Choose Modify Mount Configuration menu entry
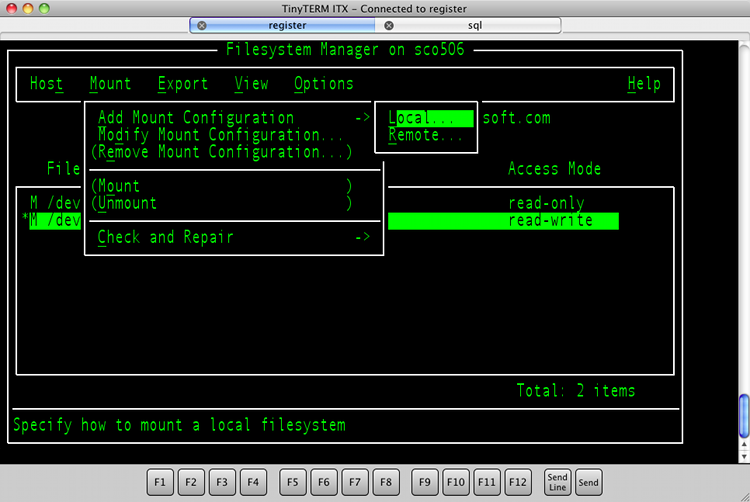This screenshot has height=502, width=750. (221, 135)
